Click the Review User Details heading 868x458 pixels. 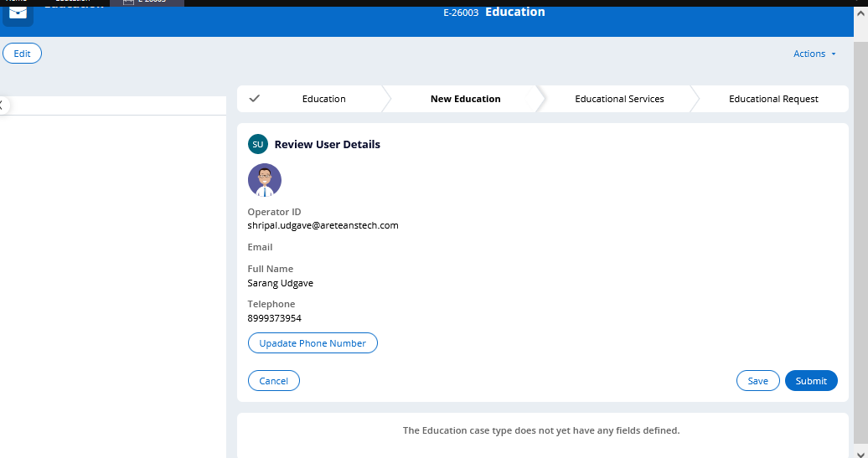coord(327,144)
